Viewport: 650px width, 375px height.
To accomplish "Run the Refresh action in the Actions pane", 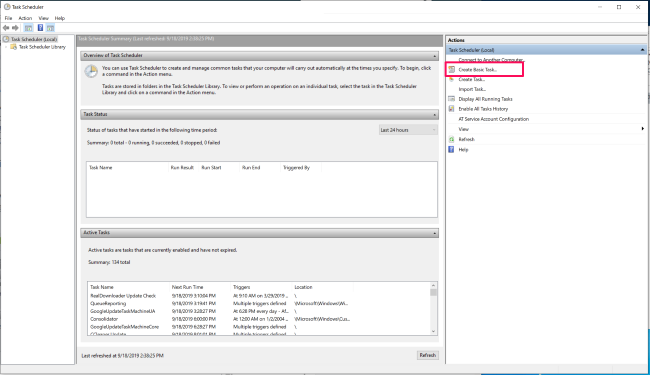I will tap(466, 139).
